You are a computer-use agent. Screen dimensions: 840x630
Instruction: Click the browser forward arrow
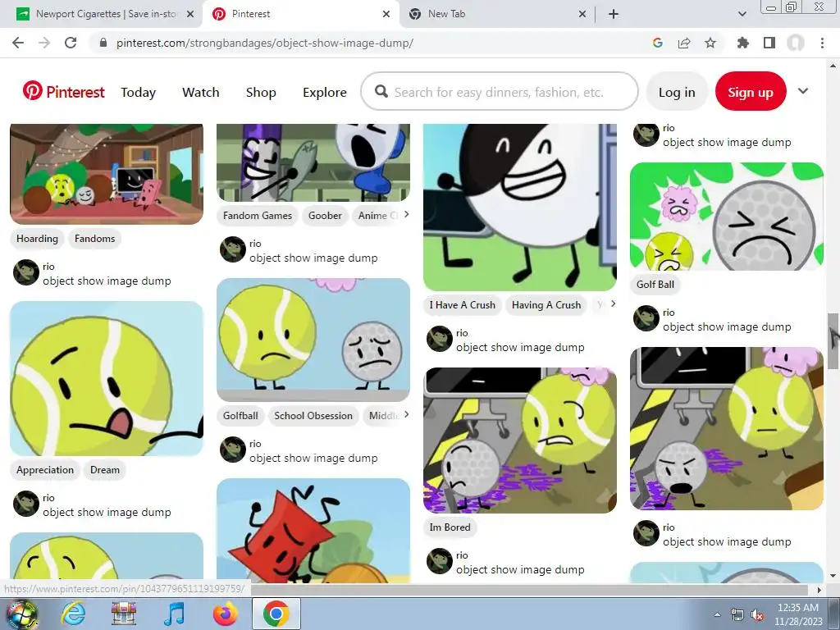click(x=44, y=43)
